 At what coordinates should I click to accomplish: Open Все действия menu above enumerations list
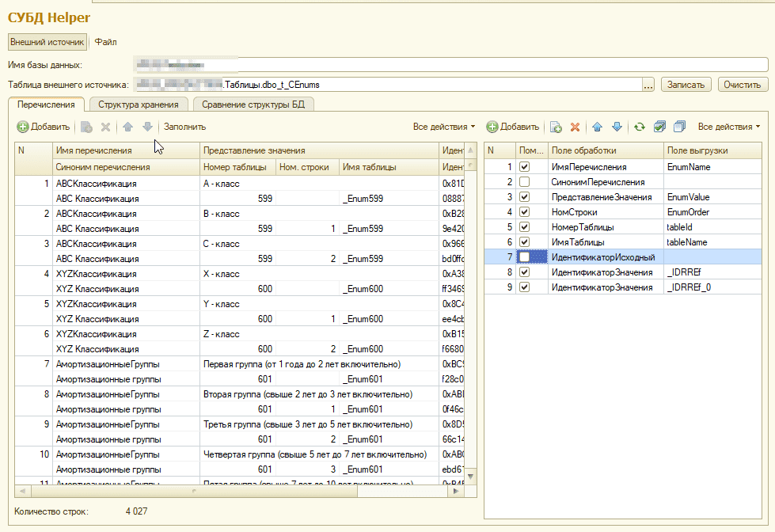(444, 127)
